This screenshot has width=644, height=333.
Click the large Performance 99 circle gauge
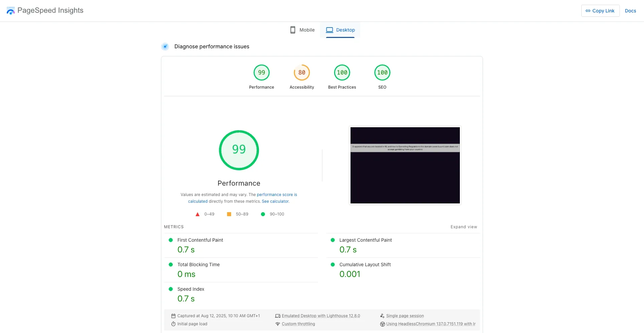click(x=239, y=150)
